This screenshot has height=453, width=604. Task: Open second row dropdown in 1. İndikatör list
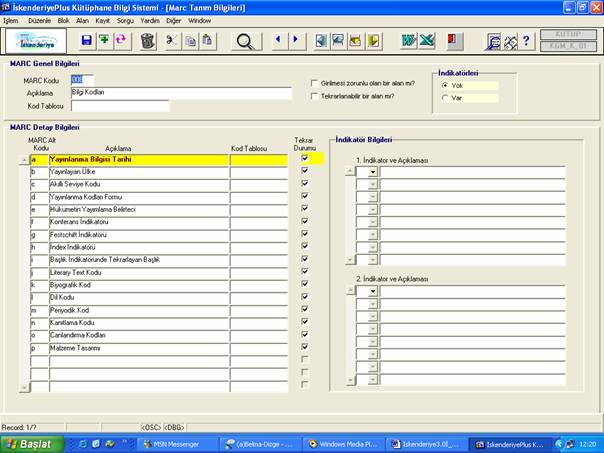[372, 185]
